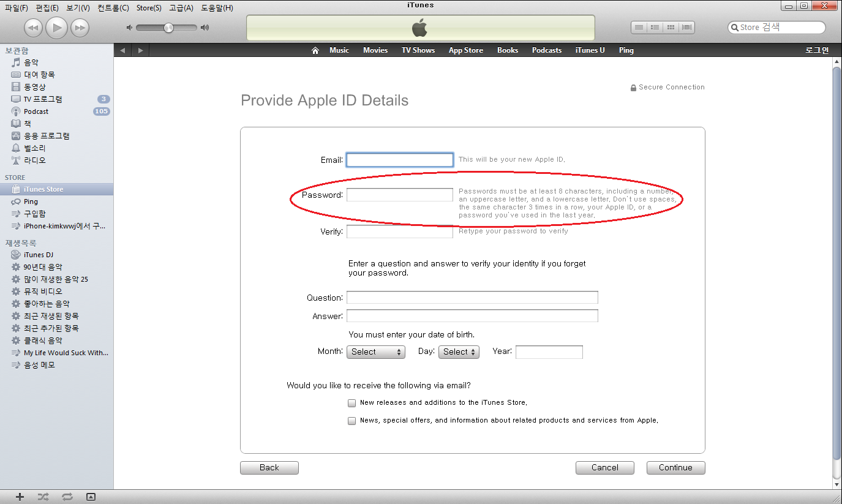Image resolution: width=842 pixels, height=504 pixels.
Task: Open the 도움말(H) menu
Action: point(217,8)
